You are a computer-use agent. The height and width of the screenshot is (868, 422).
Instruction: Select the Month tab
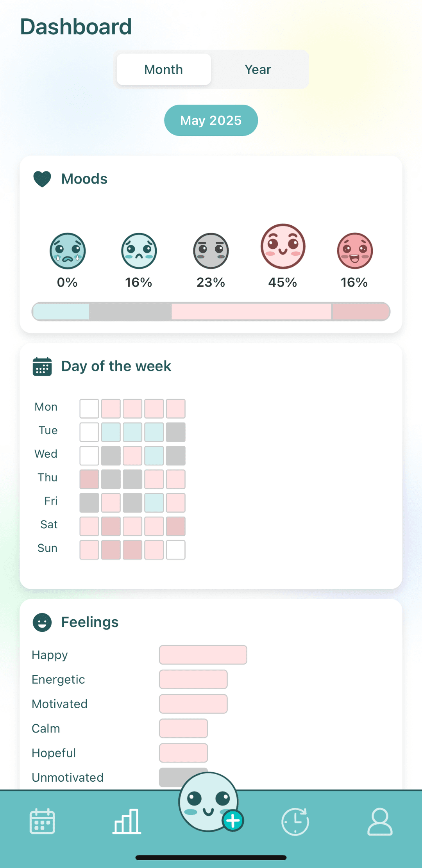pos(163,69)
